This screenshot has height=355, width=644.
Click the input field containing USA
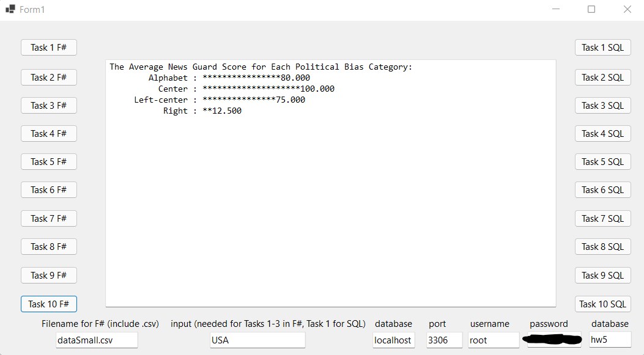(x=257, y=340)
